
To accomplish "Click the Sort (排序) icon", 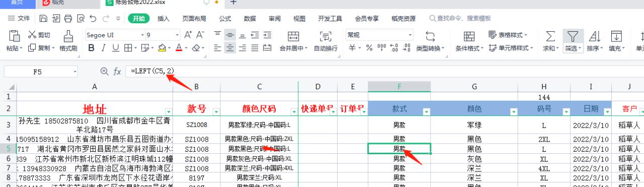I will tap(595, 36).
